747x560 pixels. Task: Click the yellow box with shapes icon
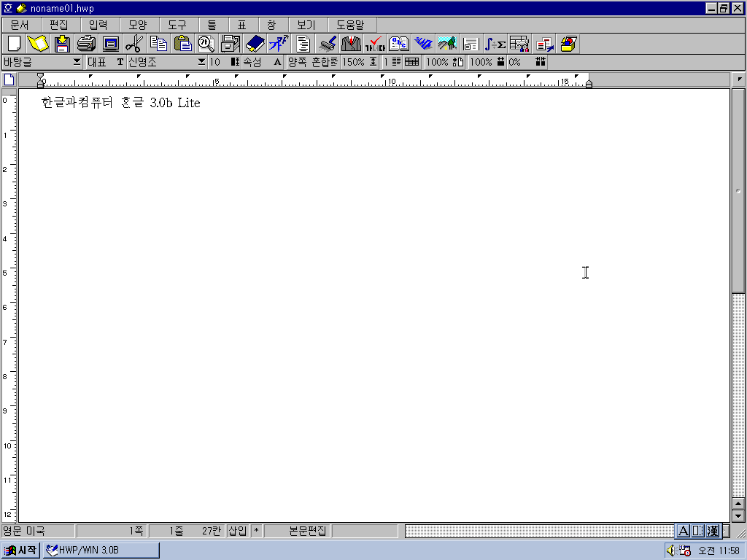point(568,44)
